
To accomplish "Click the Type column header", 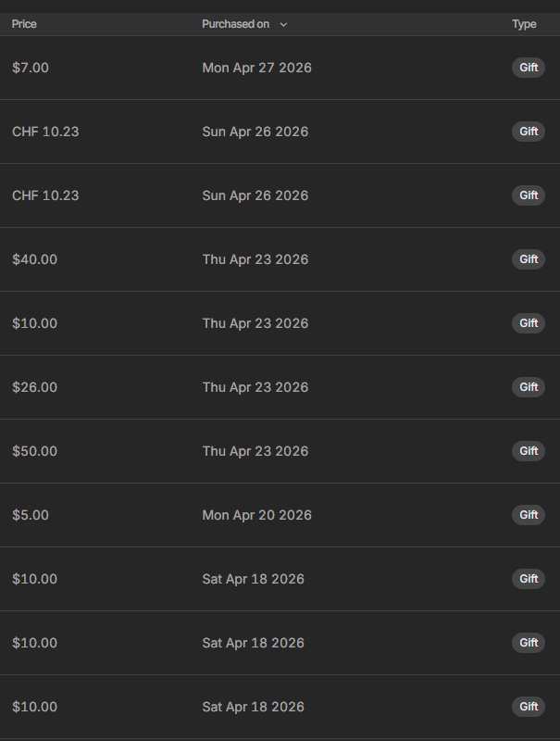I will [524, 24].
